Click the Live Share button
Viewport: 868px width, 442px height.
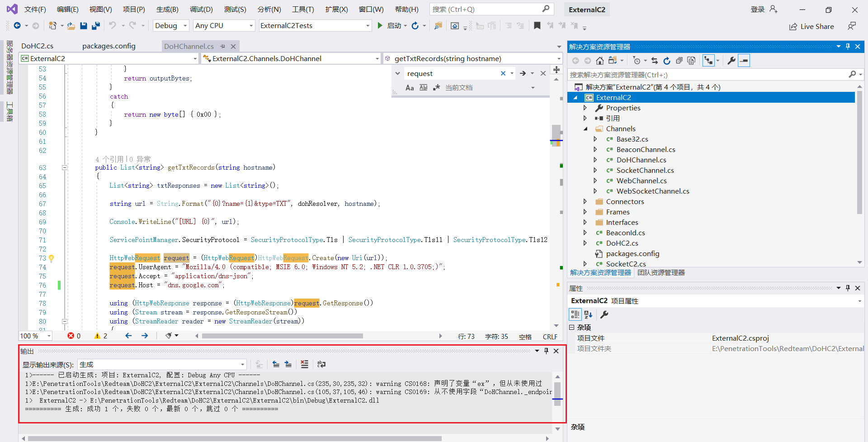811,27
